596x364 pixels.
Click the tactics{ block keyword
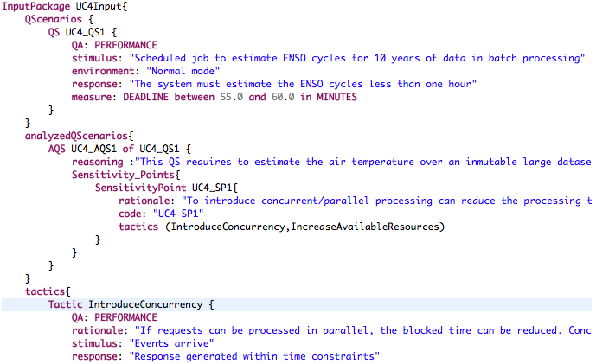(x=48, y=291)
